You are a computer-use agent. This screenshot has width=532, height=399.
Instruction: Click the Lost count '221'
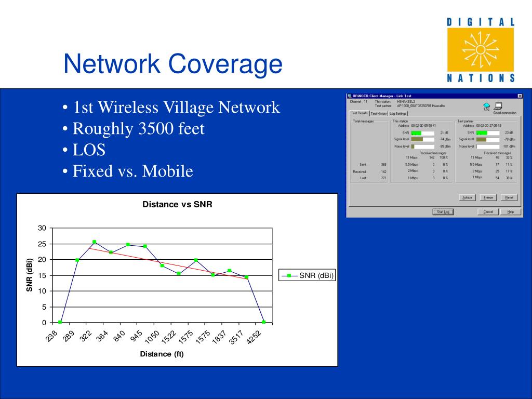click(x=383, y=178)
